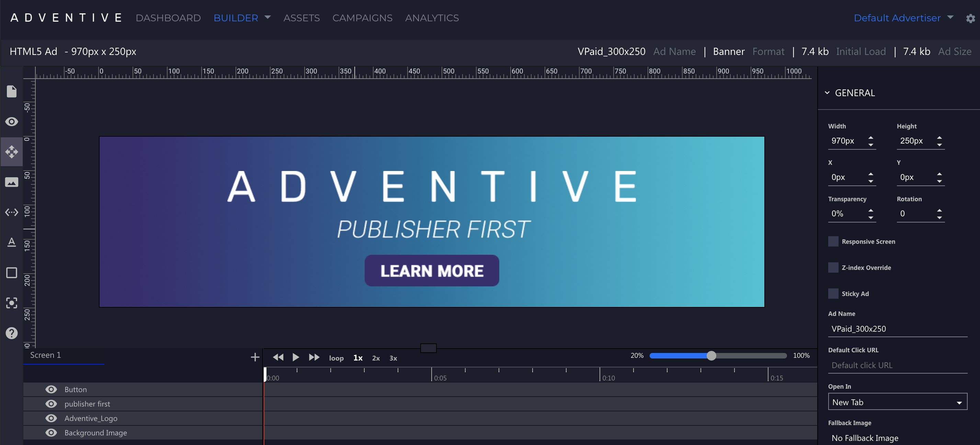Increase Transparency with up arrow
This screenshot has height=445, width=980.
871,210
